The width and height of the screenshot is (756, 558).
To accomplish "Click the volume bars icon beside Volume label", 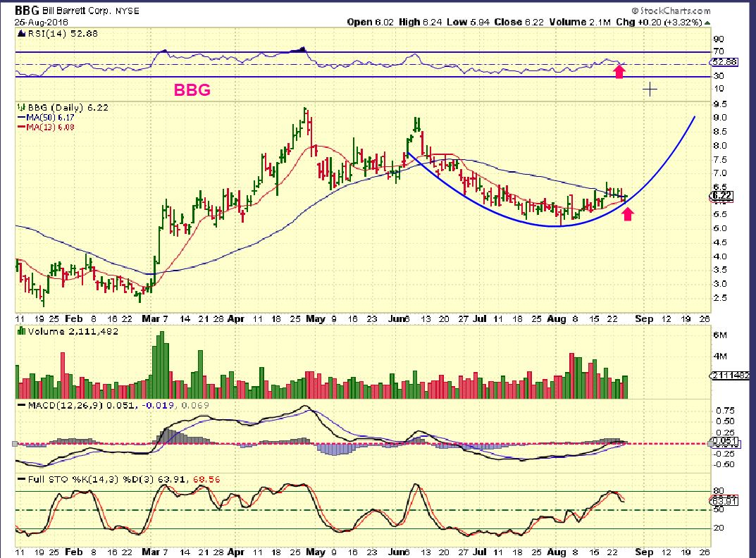I will 21,331.
